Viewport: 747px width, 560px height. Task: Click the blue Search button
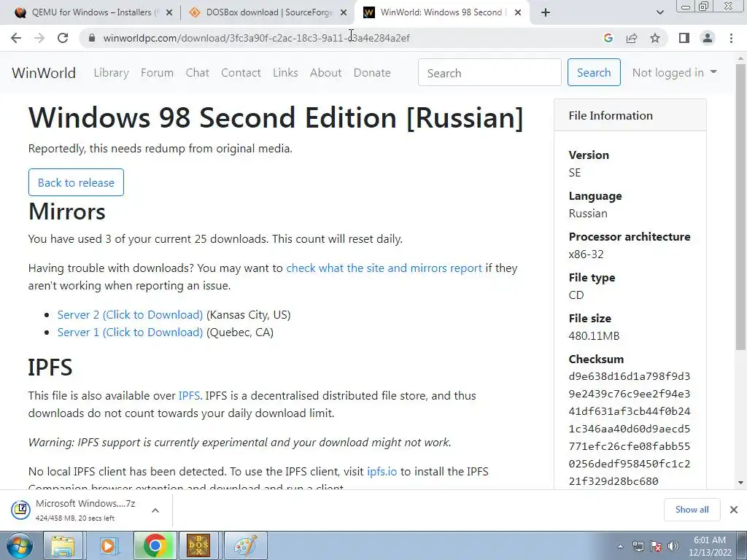point(594,72)
